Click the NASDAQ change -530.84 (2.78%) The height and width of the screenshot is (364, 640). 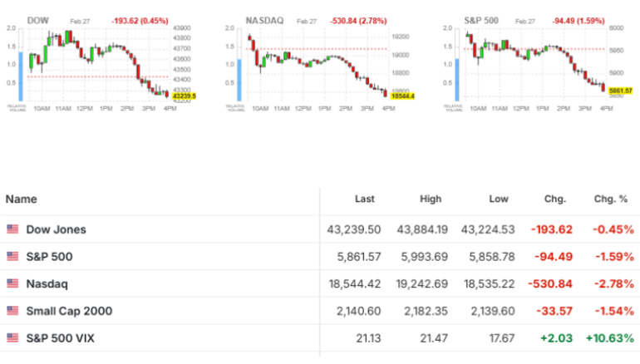click(x=358, y=21)
